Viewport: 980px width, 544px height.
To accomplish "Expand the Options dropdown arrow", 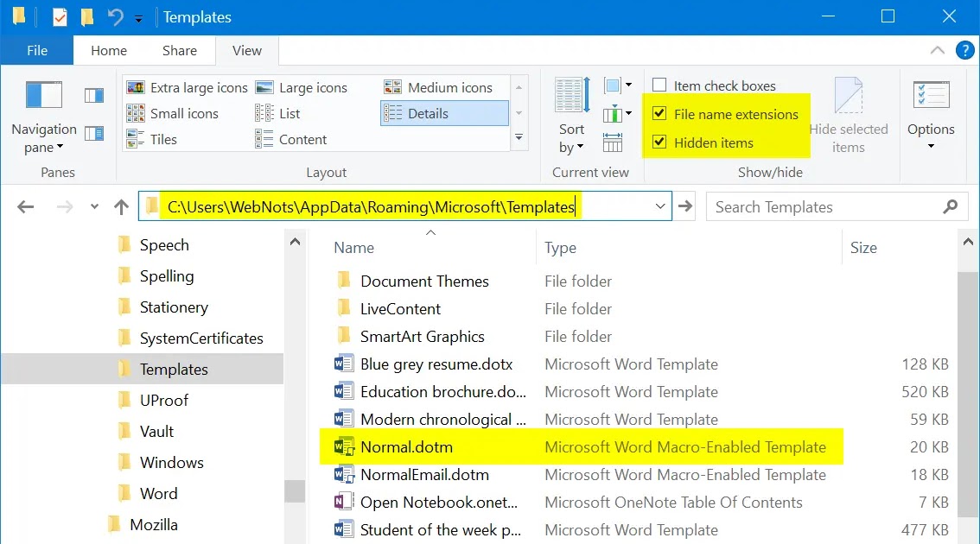I will 931,146.
